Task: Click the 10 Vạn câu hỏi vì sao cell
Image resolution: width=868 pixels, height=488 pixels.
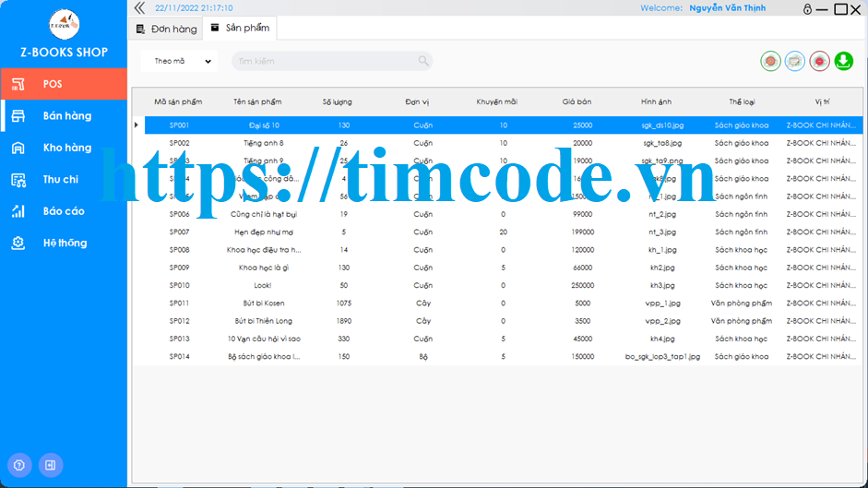Action: pos(264,339)
